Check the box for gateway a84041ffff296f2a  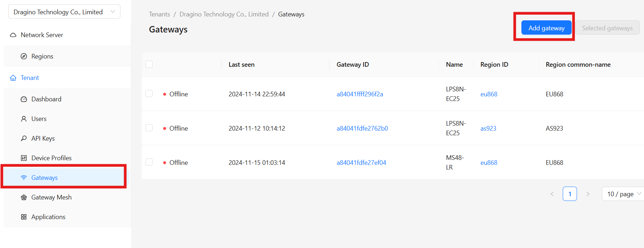pos(149,93)
